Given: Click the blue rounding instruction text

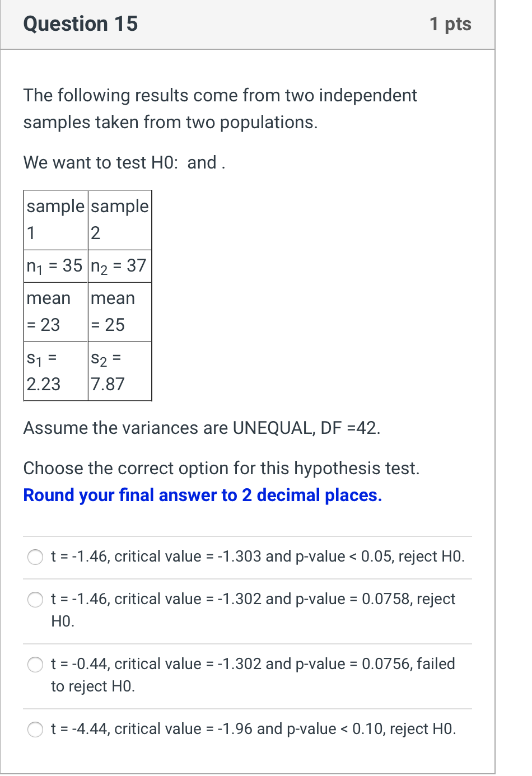Looking at the screenshot, I should point(202,495).
